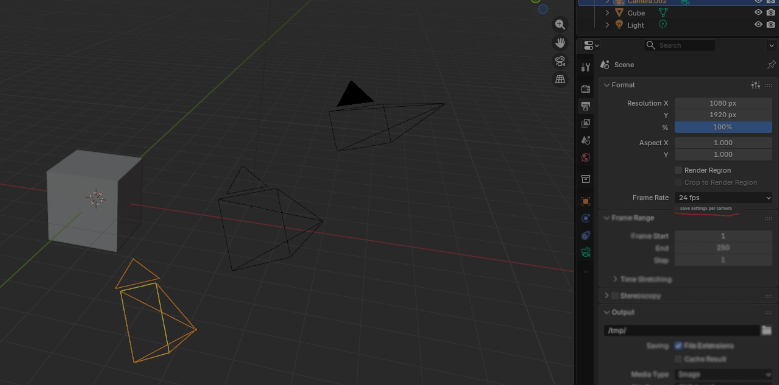Screen dimensions: 779x385
Task: Open the green Camera data properties tab
Action: click(x=586, y=252)
